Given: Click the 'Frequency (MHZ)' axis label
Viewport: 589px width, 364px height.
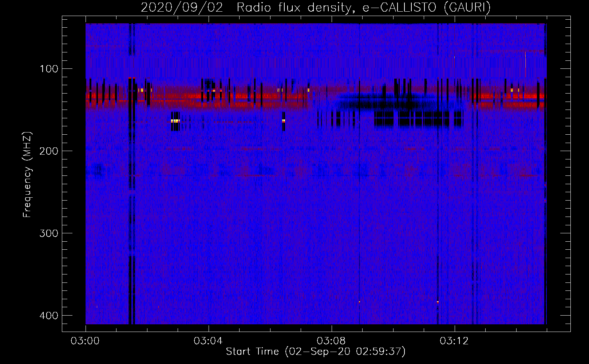Looking at the screenshot, I should 27,174.
